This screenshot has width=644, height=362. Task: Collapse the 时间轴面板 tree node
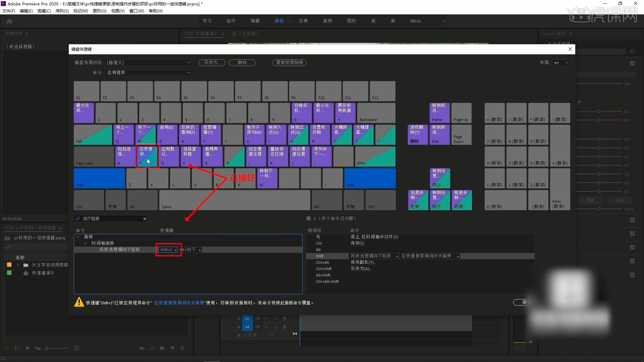tap(85, 243)
